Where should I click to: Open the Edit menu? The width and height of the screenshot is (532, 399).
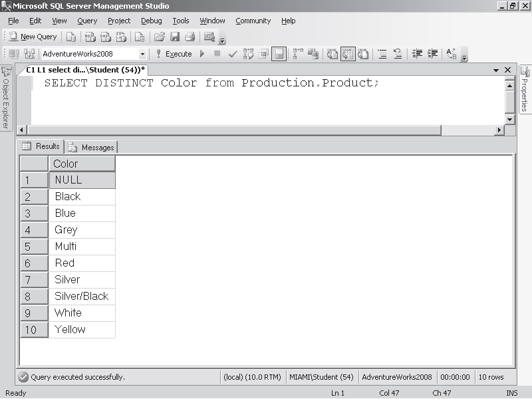tap(35, 21)
